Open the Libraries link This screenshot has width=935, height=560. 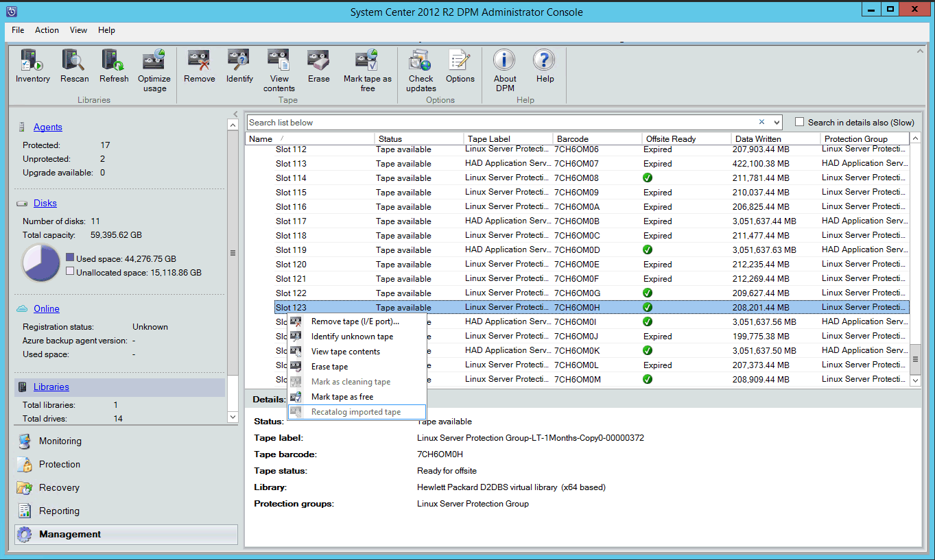pos(51,387)
